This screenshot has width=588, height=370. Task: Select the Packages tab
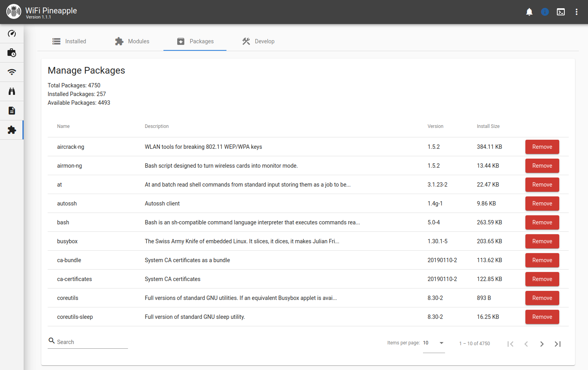tap(195, 41)
